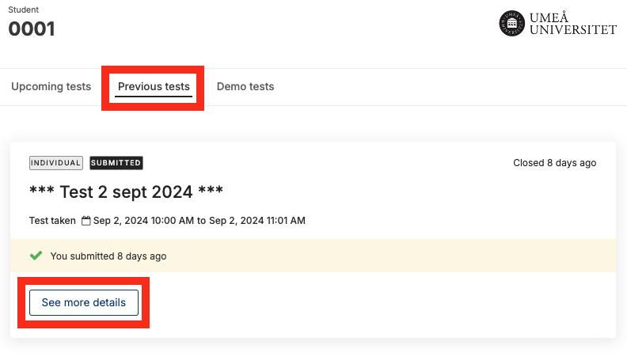Click the Closed 8 days ago text
627x364 pixels.
[555, 163]
